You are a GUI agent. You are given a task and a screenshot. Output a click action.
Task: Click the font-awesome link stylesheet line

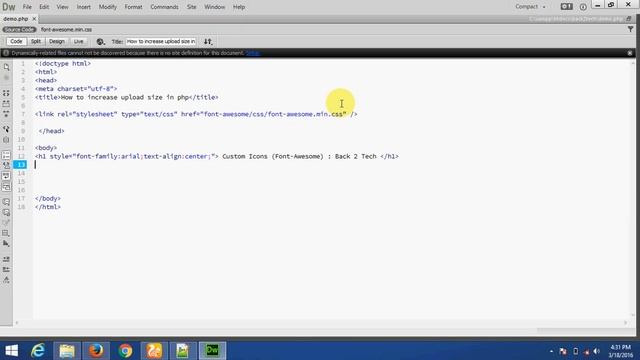tap(196, 114)
